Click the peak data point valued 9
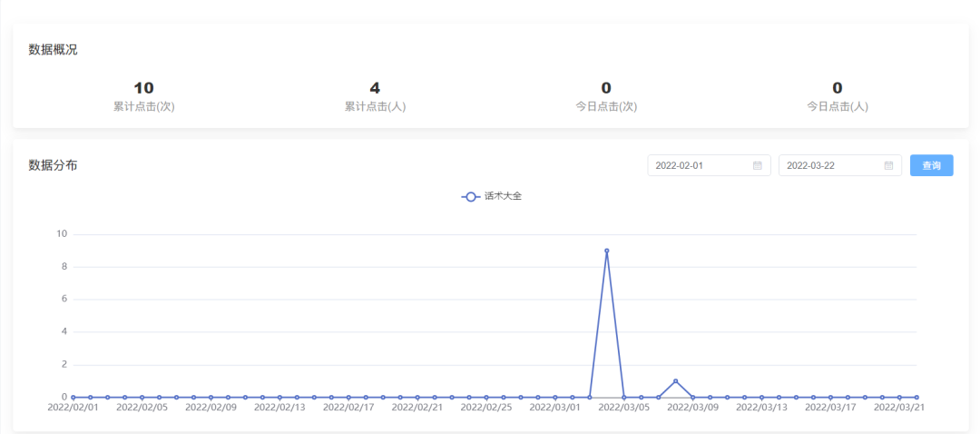Screen dimensions: 980x434 [606, 251]
